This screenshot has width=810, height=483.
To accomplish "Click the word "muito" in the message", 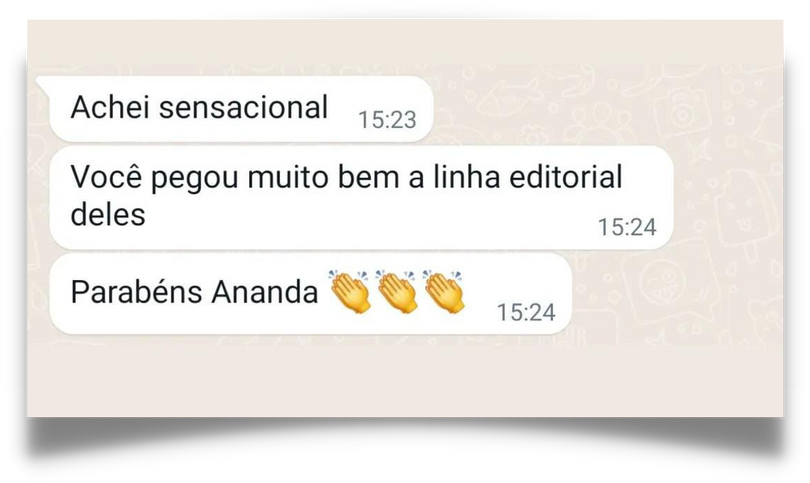I will click(288, 177).
